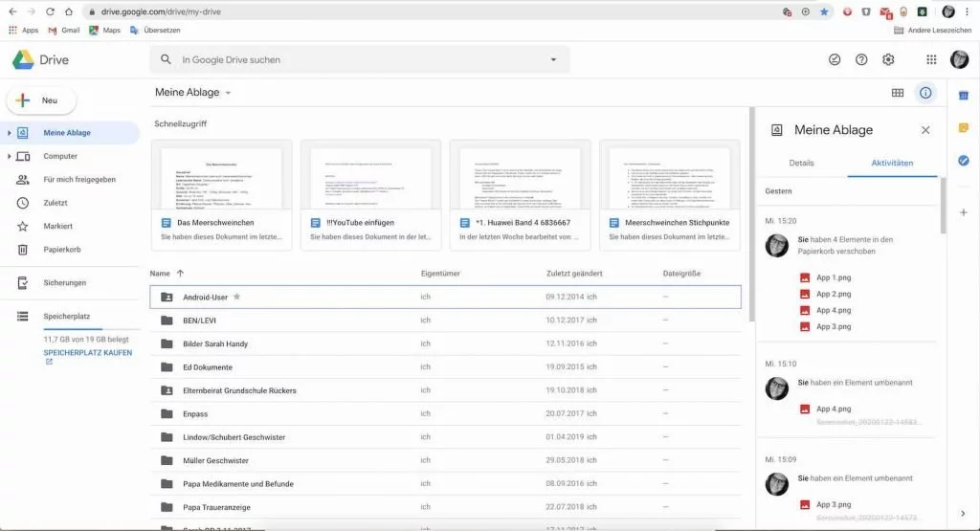Viewport: 980px width, 531px height.
Task: Click the activity panel scrollbar
Action: tap(943, 206)
